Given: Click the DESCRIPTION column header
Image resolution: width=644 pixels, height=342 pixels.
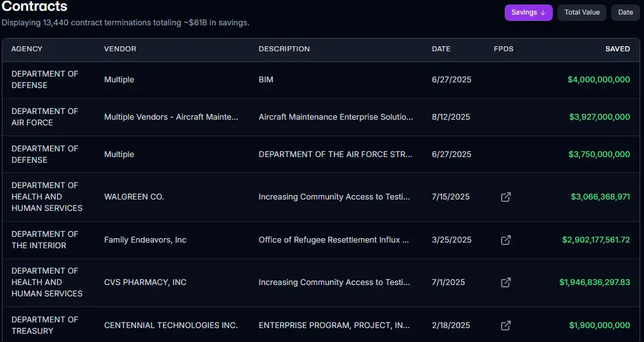Looking at the screenshot, I should click(x=284, y=49).
